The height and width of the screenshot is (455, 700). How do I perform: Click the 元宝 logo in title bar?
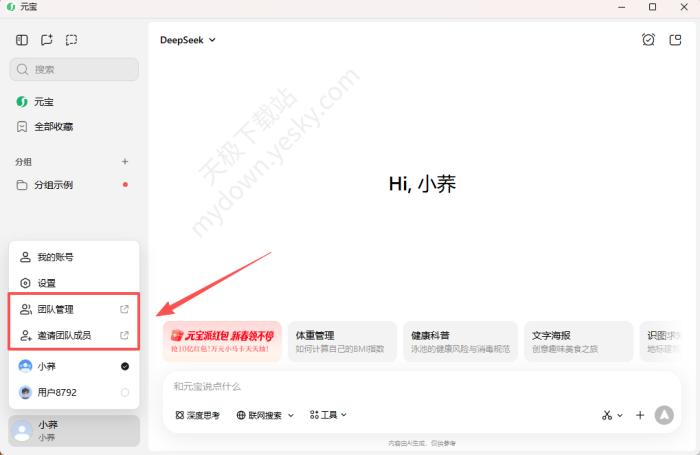tap(11, 7)
